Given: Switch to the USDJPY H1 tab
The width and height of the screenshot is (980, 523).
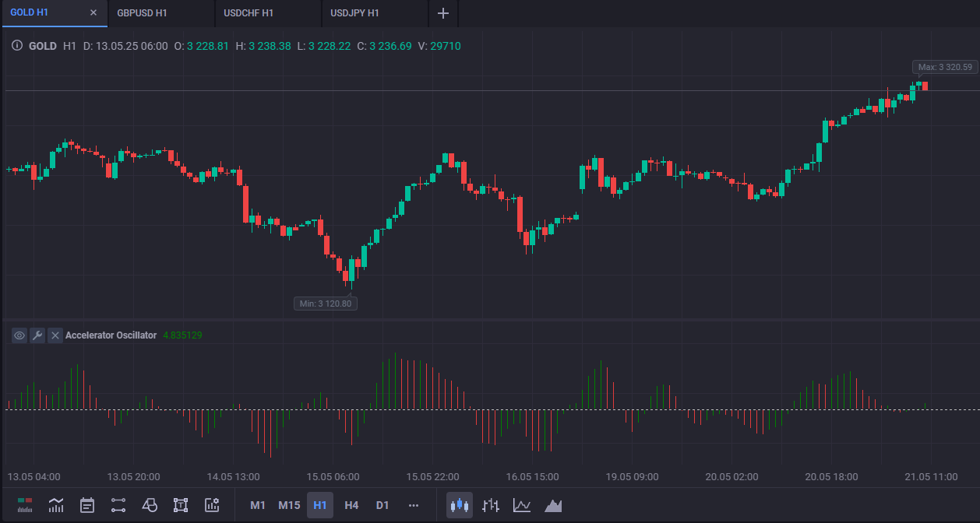Looking at the screenshot, I should point(354,13).
